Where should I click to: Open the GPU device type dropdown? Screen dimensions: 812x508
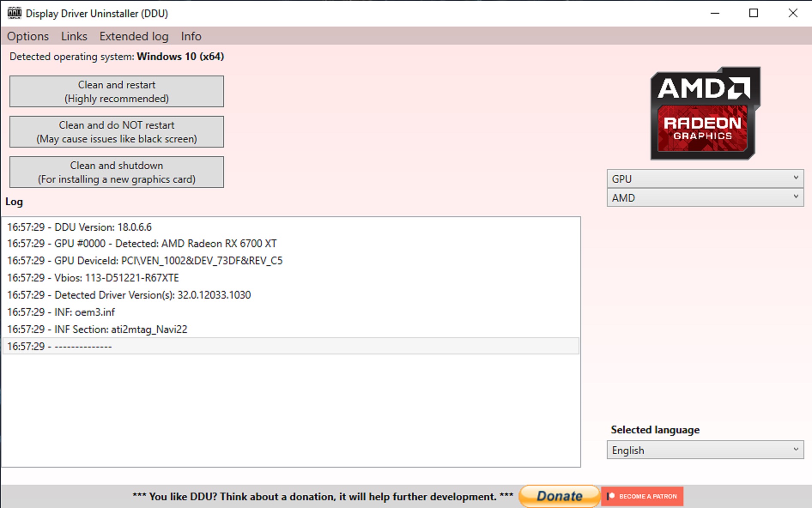click(705, 178)
